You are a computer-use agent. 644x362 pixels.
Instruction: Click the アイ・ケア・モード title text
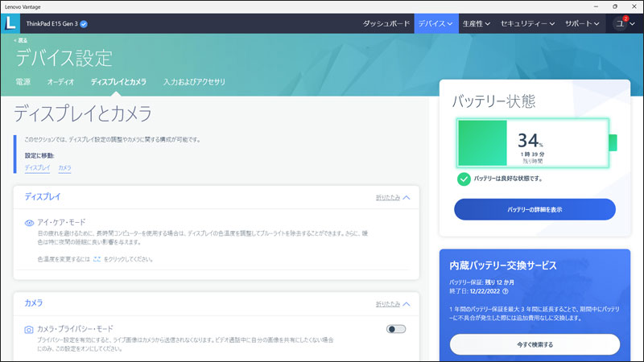[x=61, y=223]
